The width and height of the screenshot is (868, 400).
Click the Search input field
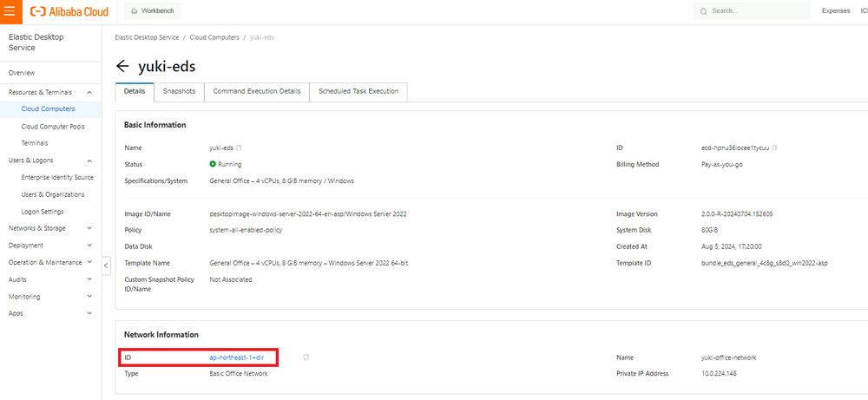[x=751, y=11]
